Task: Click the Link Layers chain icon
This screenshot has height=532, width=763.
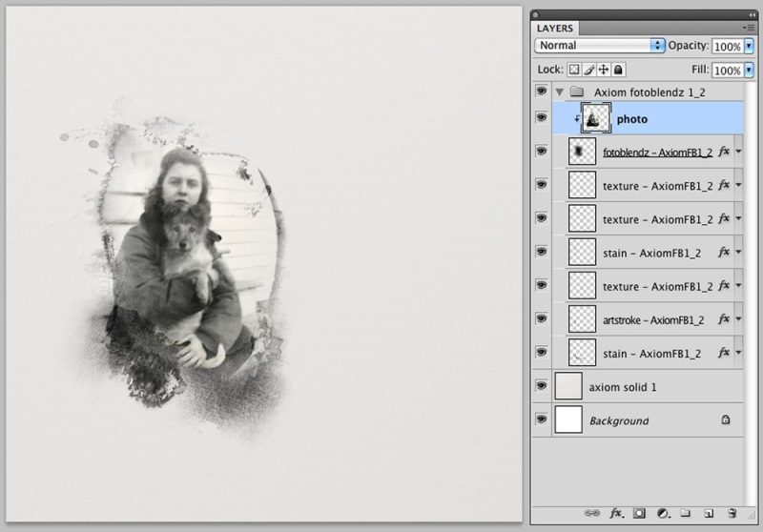Action: point(591,514)
